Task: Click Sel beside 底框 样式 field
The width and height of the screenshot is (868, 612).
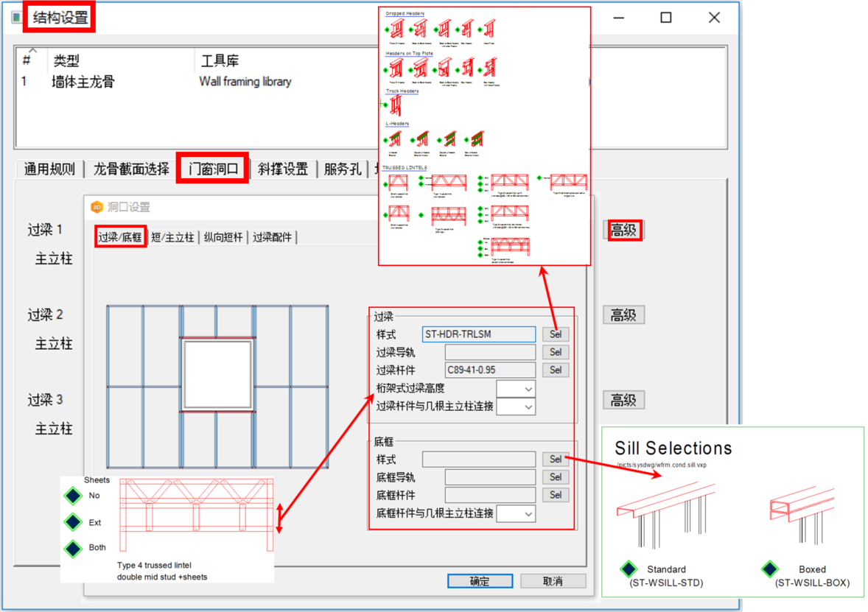Action: click(556, 460)
